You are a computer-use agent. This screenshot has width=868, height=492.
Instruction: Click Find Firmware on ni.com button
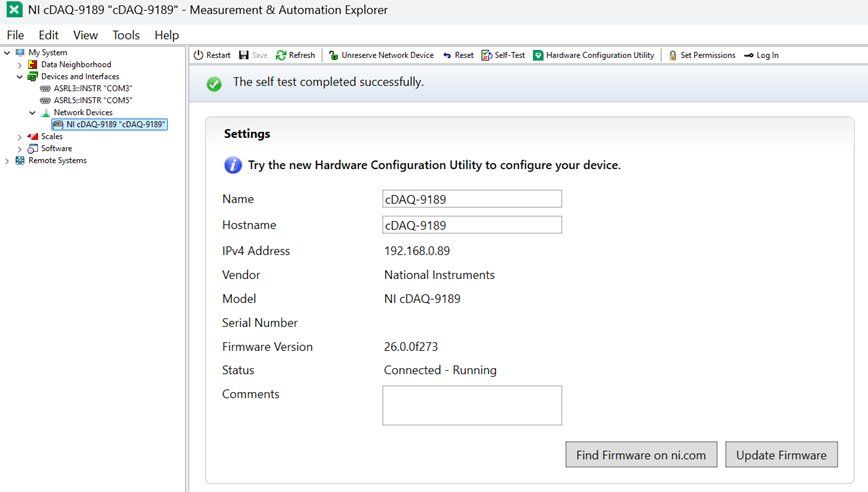[641, 455]
